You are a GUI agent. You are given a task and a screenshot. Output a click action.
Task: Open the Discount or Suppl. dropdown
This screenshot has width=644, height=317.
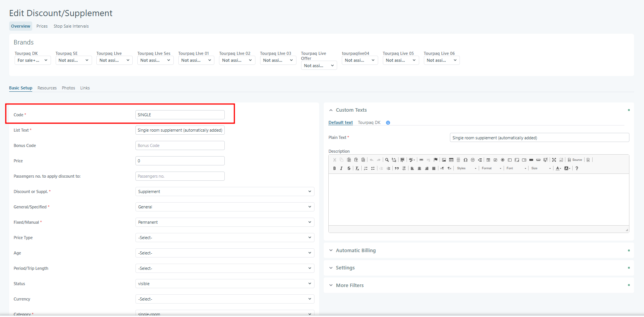[225, 192]
